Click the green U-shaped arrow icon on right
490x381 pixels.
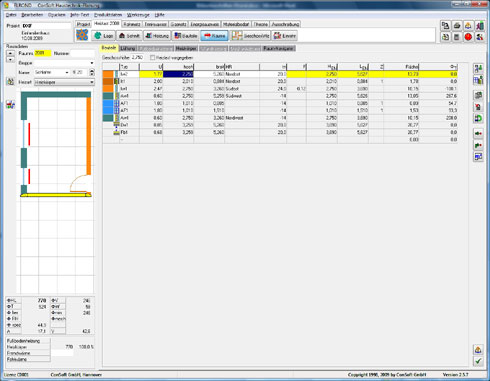click(478, 118)
